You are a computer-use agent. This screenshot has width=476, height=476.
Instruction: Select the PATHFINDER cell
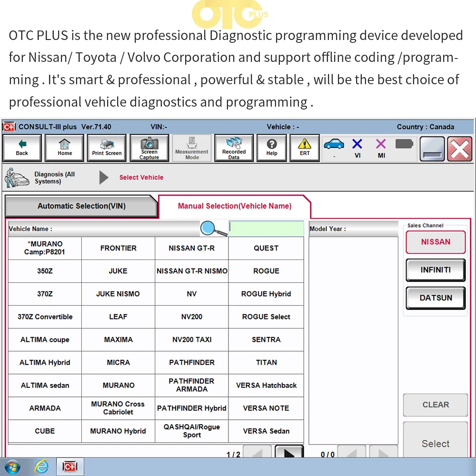(191, 362)
